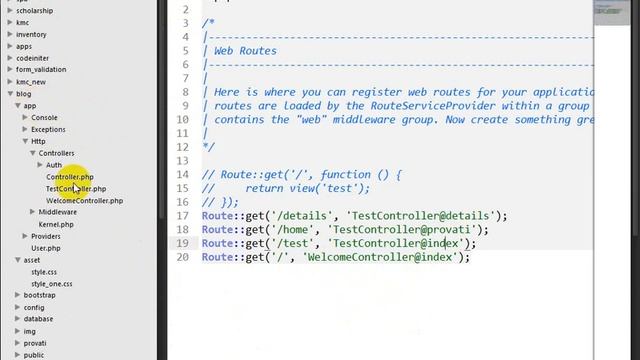Select the blog folder label
The width and height of the screenshot is (640, 360).
[x=24, y=94]
